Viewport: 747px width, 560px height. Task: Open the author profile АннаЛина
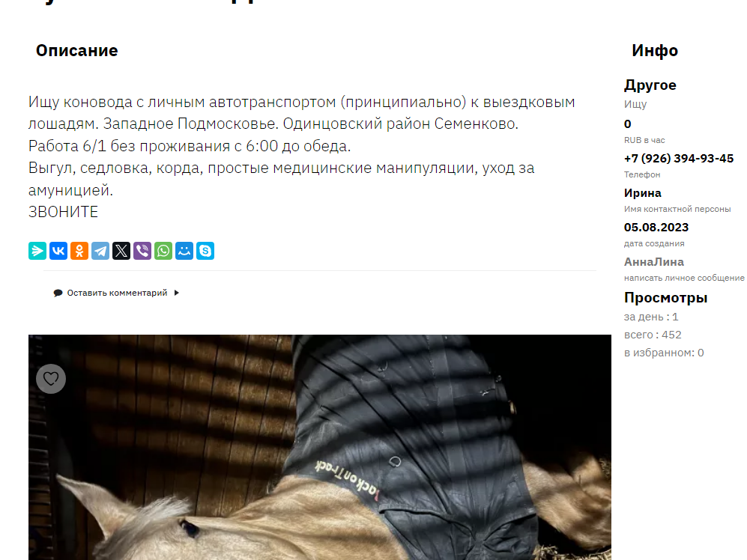tap(653, 262)
